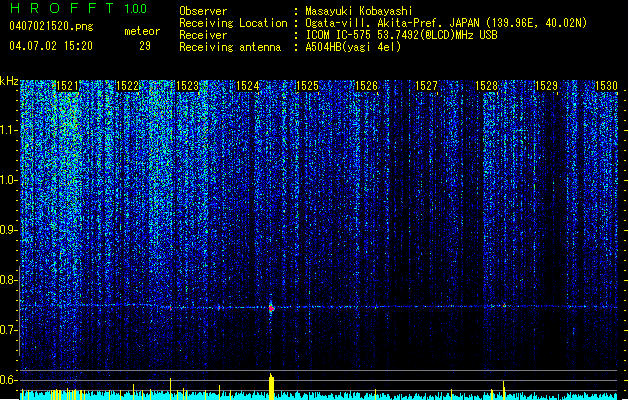This screenshot has height=400, width=629.
Task: Click the strong red meteor echo after 1524
Action: pos(271,308)
